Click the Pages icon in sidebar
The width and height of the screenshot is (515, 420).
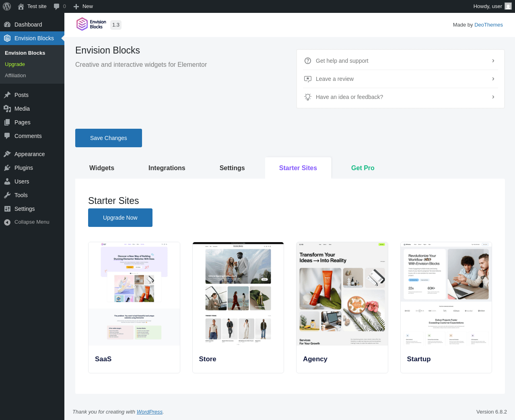pos(7,122)
